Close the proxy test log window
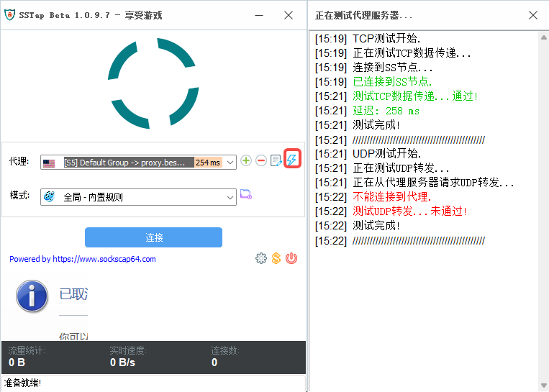 (x=533, y=15)
